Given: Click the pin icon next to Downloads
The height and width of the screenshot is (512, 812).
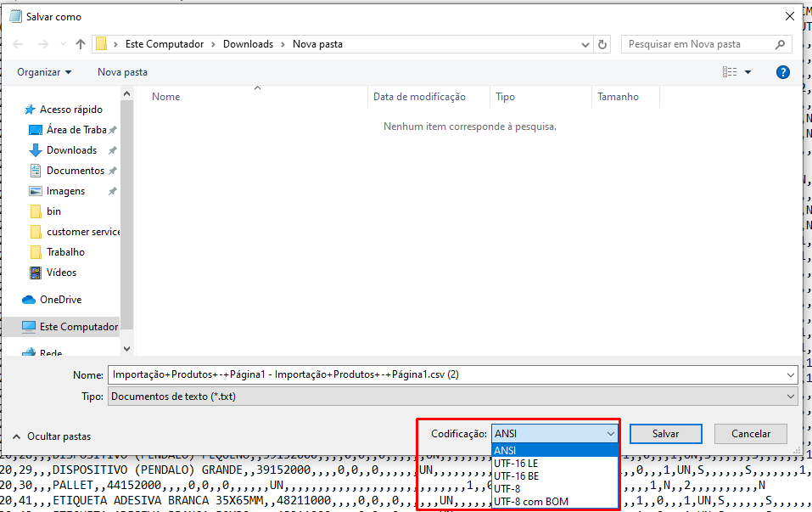Looking at the screenshot, I should tap(112, 150).
